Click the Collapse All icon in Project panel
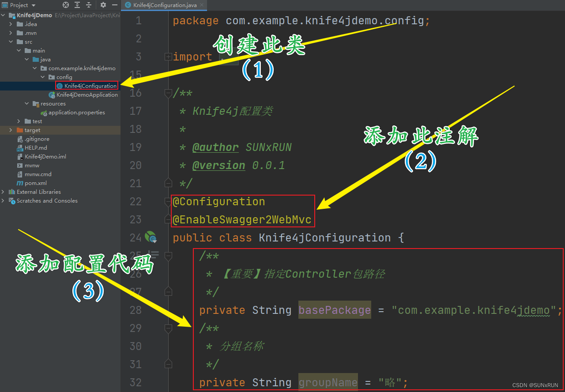This screenshot has width=565, height=392. click(89, 5)
